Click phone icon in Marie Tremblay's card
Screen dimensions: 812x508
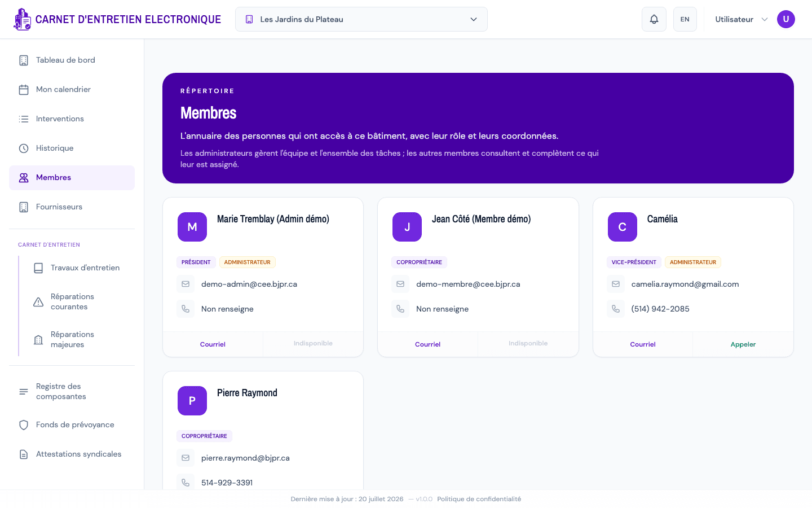[x=186, y=309]
